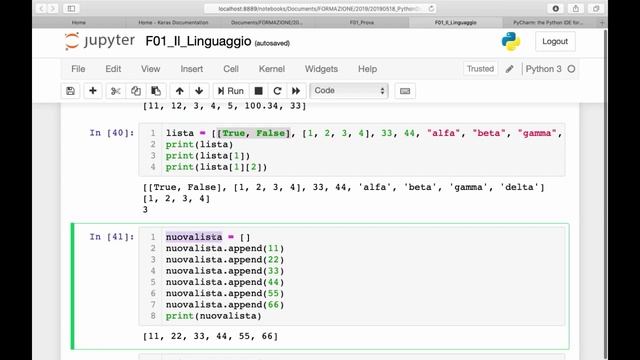Click the print(lista) code line

tap(199, 144)
